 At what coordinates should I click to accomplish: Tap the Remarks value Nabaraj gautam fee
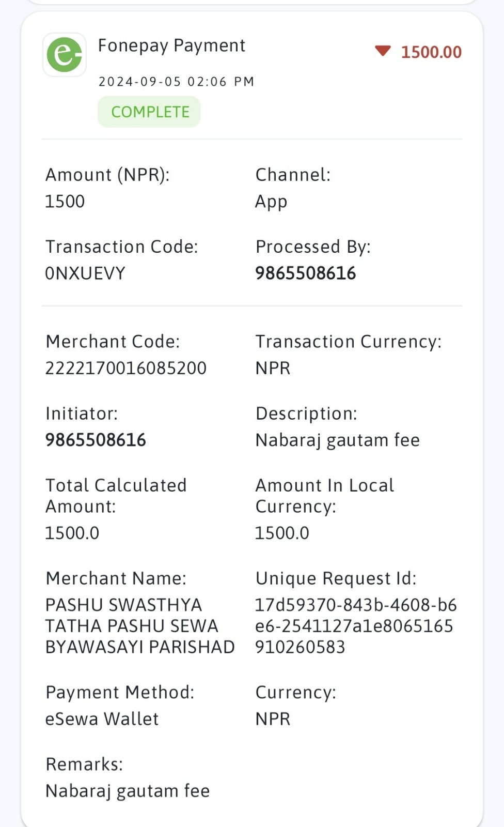click(x=128, y=791)
